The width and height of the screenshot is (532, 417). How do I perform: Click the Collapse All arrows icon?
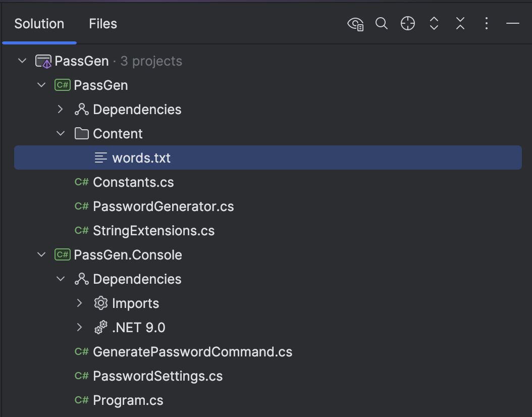point(460,24)
